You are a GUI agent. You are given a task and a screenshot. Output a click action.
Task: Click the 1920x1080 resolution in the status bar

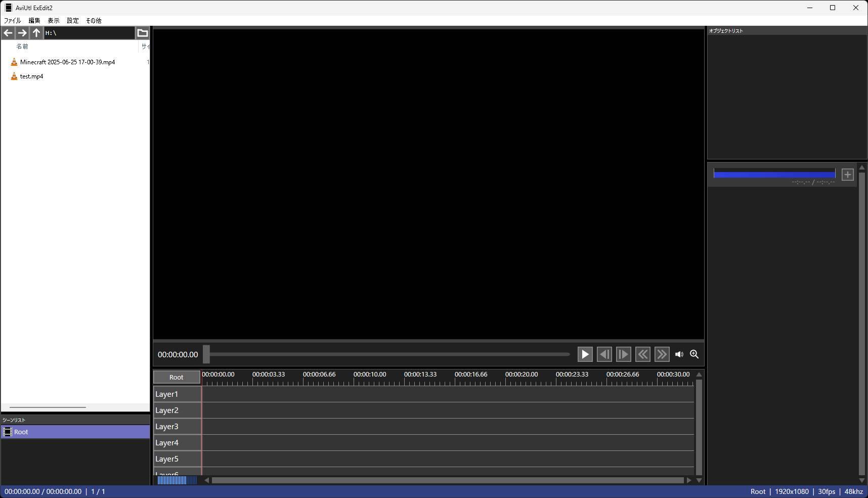792,491
